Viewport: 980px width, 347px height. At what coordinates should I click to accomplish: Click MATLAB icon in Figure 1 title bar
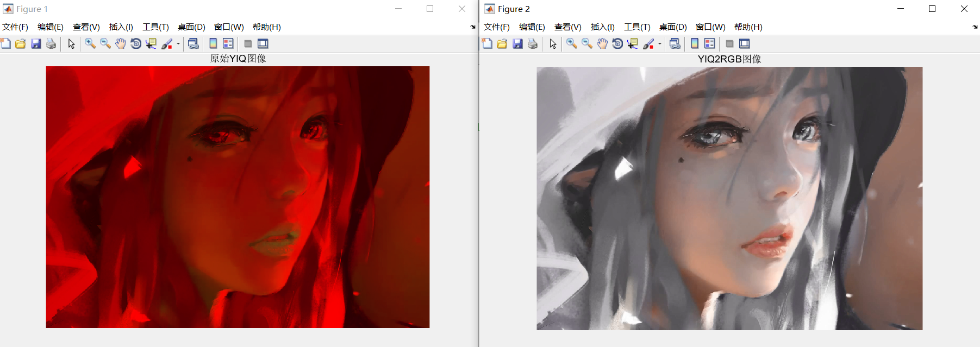click(8, 9)
